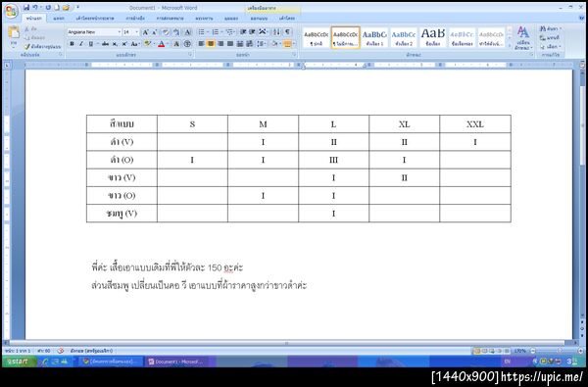Open the Review ribbon tab
The height and width of the screenshot is (387, 588).
[x=204, y=18]
